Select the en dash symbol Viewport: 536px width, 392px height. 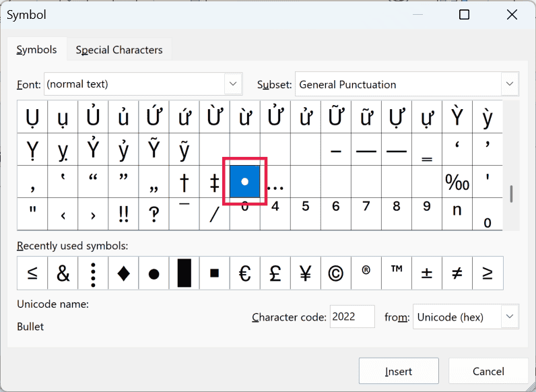(x=336, y=150)
